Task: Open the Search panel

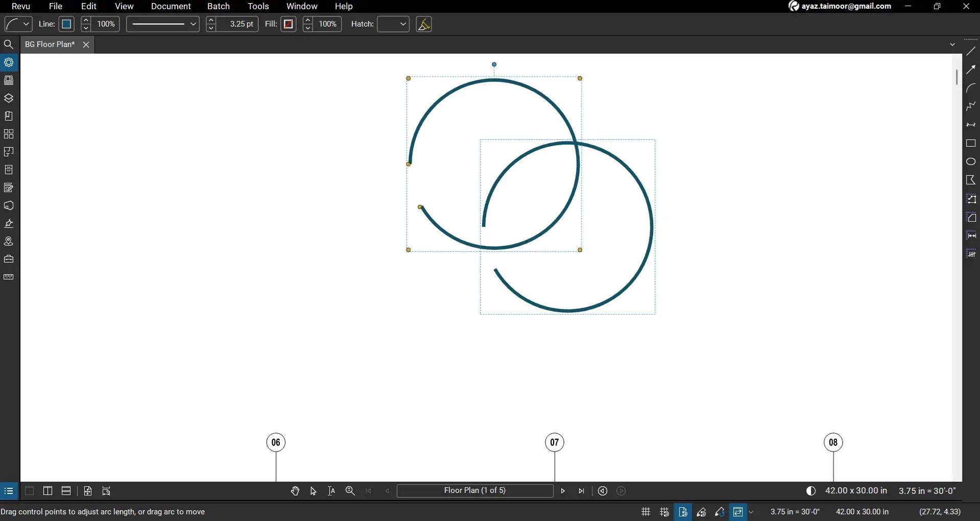Action: point(9,44)
